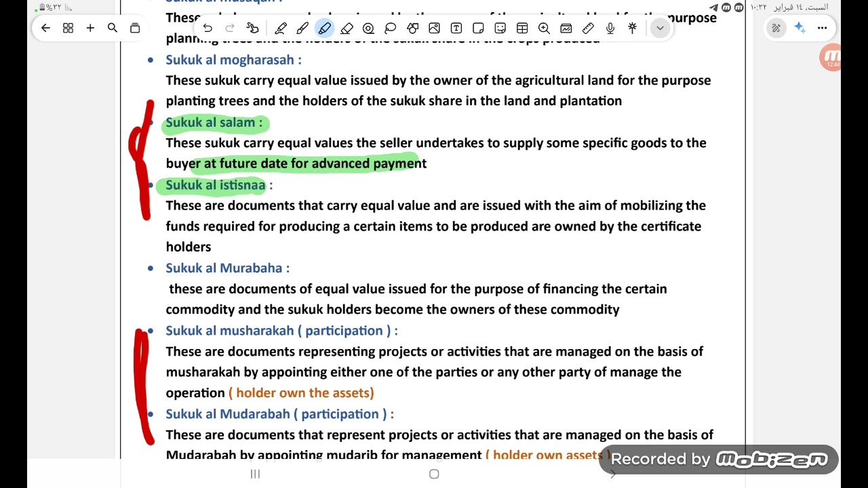
Task: Add a sticky note
Action: [x=478, y=28]
